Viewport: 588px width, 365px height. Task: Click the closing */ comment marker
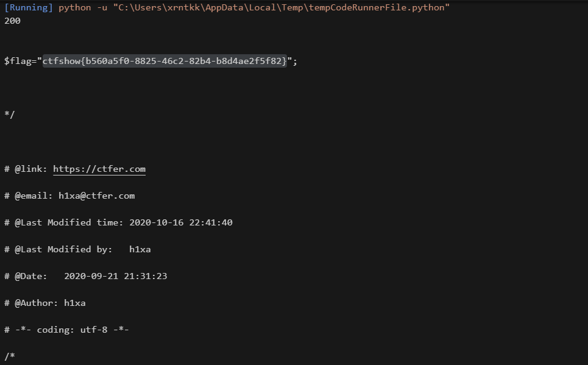click(9, 115)
